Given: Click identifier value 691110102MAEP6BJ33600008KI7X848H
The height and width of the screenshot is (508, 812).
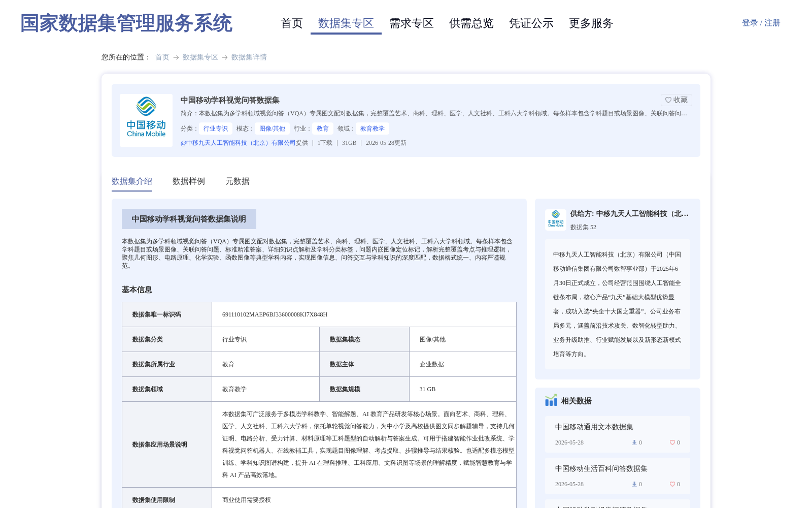Looking at the screenshot, I should tap(275, 314).
